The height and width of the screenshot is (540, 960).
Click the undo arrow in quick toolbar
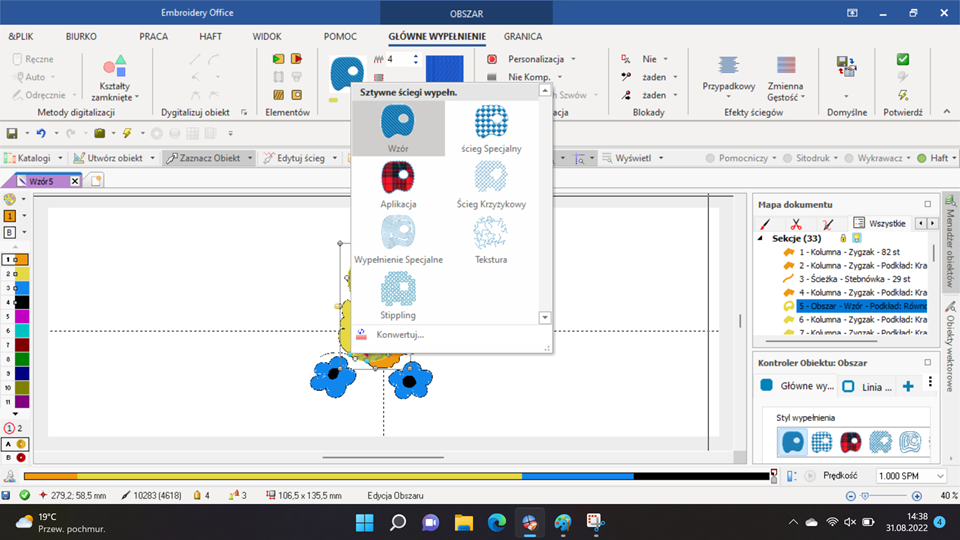(x=41, y=133)
